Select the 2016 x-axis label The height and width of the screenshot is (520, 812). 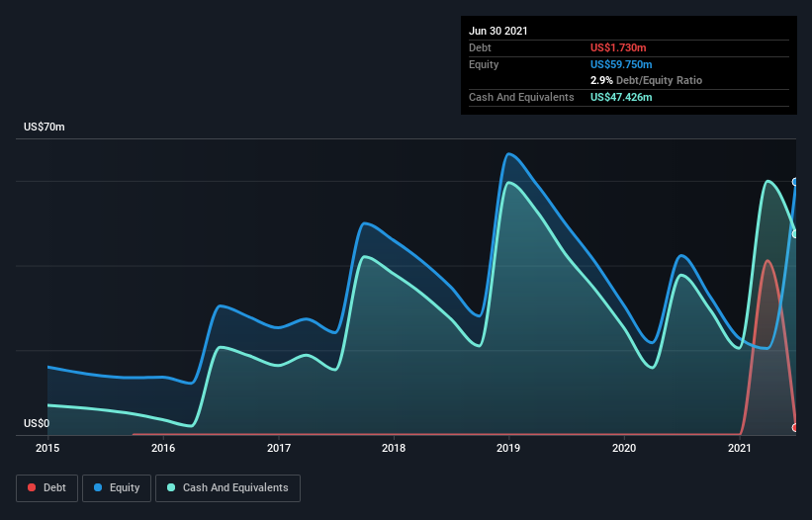click(x=163, y=448)
